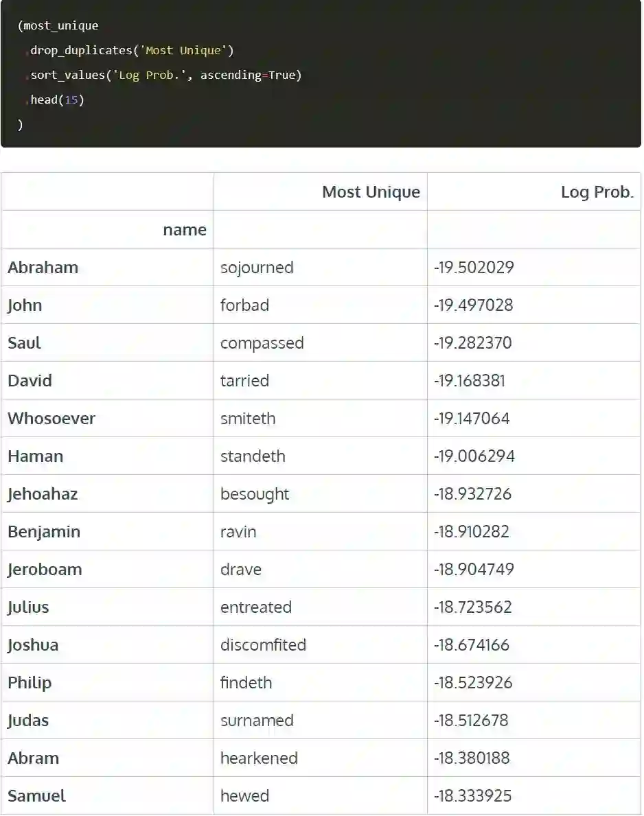Click the value -18.932726
Image resolution: width=644 pixels, height=816 pixels.
pos(472,494)
